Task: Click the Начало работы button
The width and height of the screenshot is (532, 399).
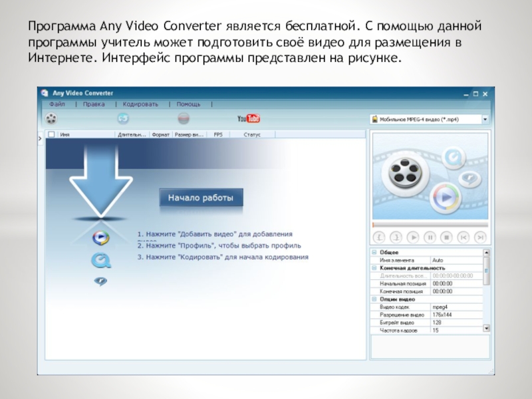Action: coord(201,198)
